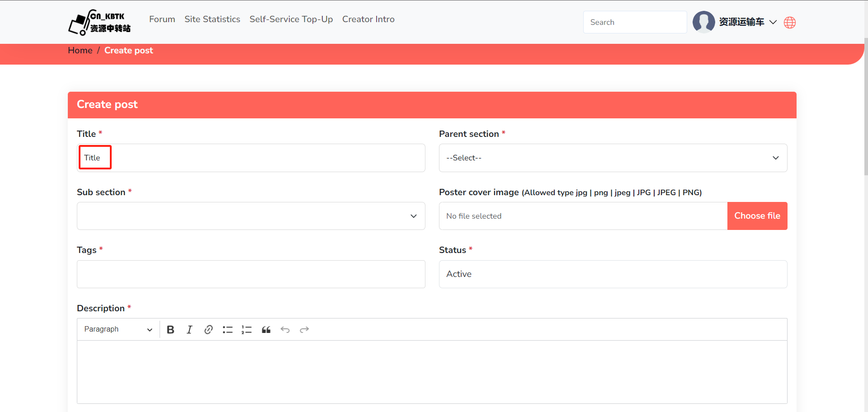The height and width of the screenshot is (412, 868).
Task: Add a block quote in description
Action: coord(266,330)
